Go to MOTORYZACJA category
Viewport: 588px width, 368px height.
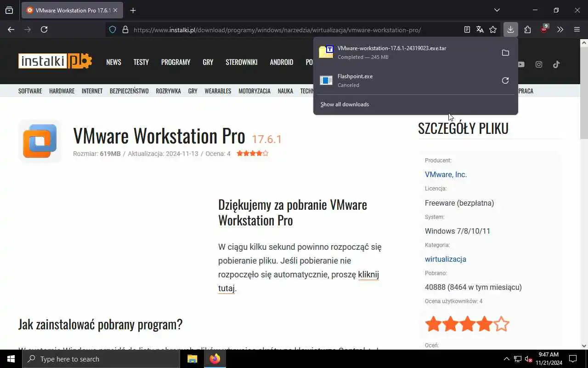254,91
